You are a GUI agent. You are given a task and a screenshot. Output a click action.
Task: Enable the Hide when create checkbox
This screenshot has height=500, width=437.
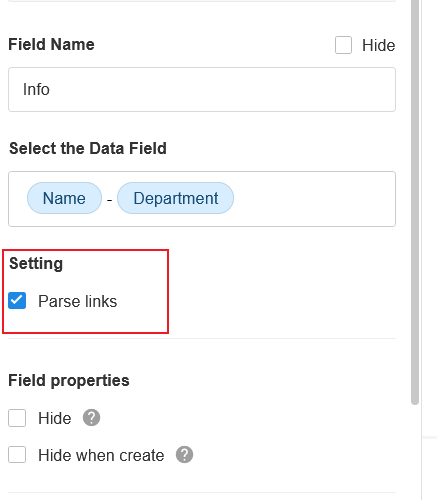click(x=17, y=455)
